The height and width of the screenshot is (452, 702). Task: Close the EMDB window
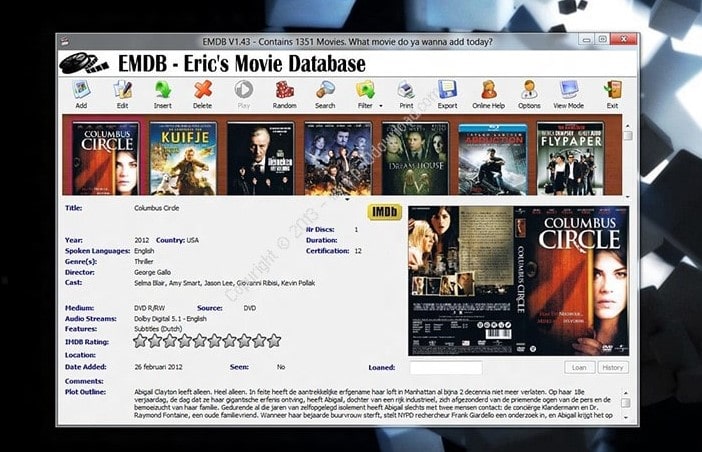coord(623,39)
